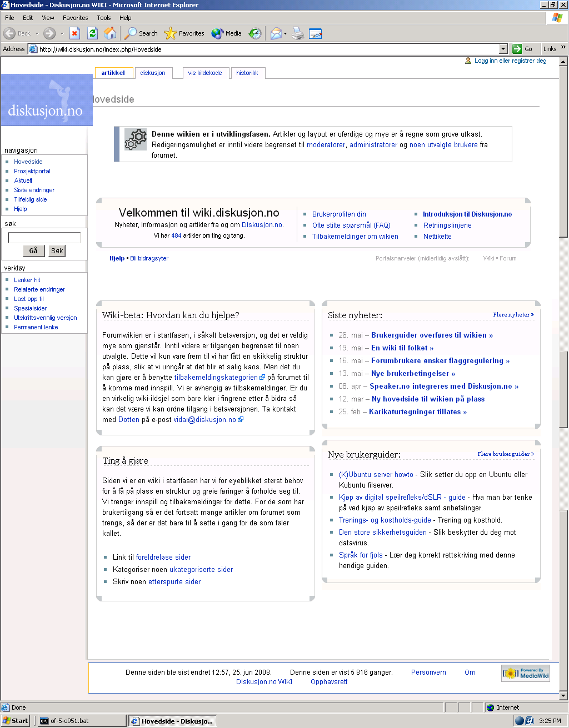Open the Tools menu
Screen dimensions: 569x728
104,18
